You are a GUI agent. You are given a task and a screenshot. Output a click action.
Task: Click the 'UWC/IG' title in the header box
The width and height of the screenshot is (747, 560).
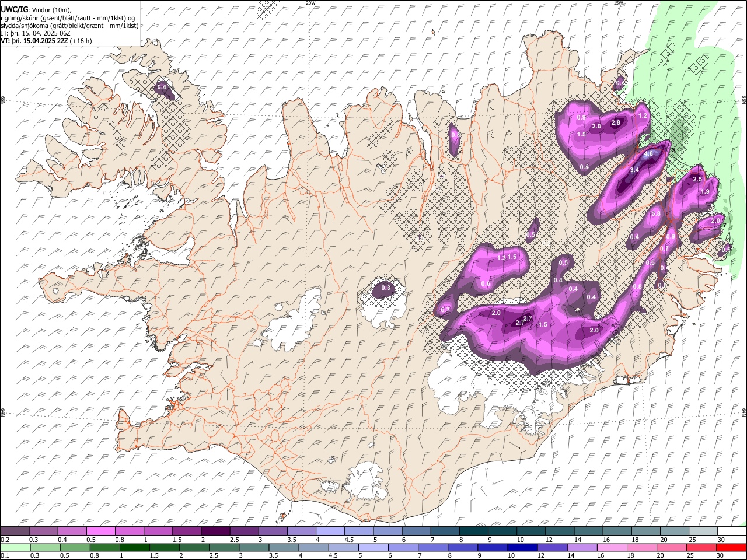14,9
